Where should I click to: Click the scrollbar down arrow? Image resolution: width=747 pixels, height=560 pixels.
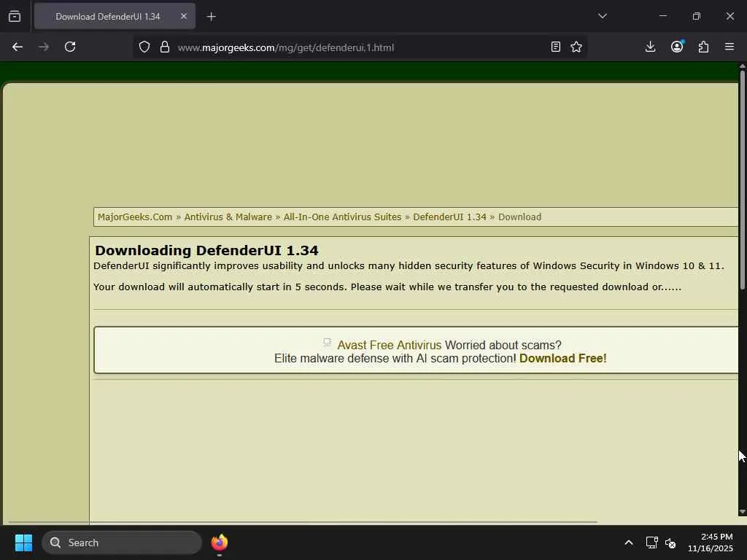pos(742,512)
